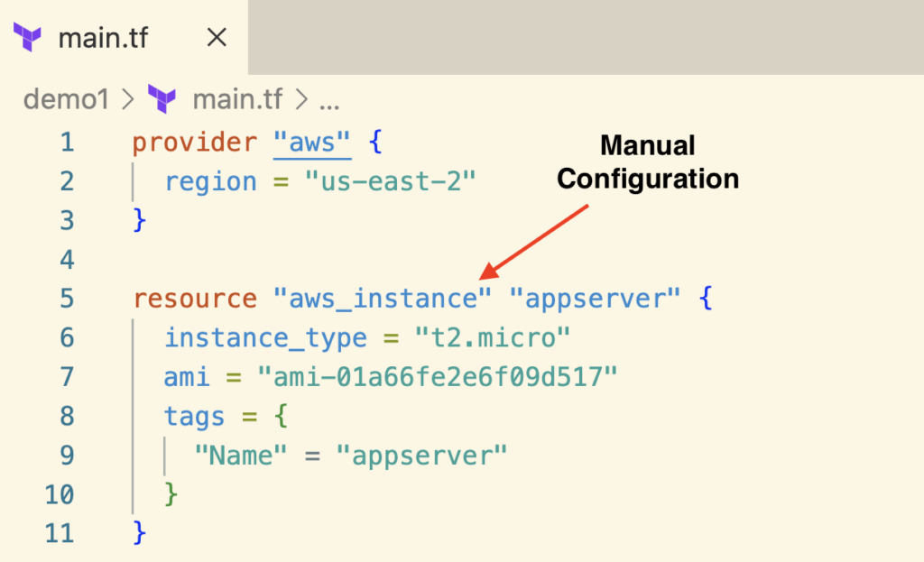The image size is (924, 562).
Task: Click the "ami" attribute name
Action: click(187, 378)
